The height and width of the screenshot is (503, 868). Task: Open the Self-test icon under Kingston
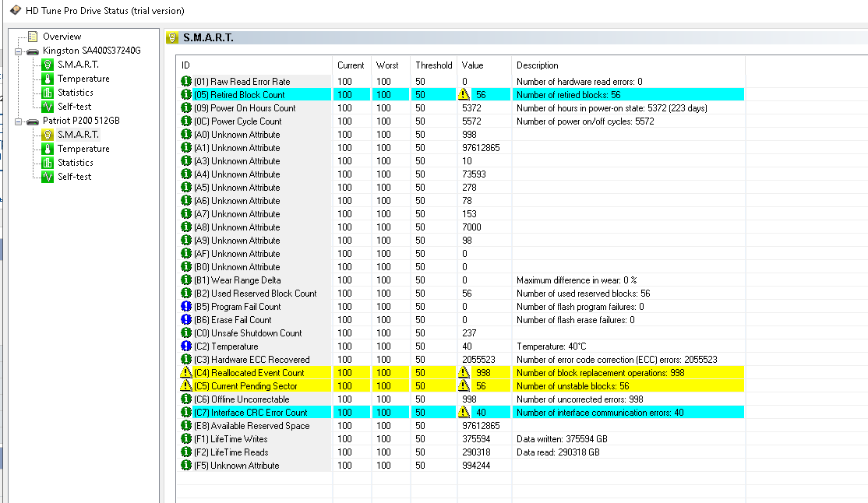coord(48,106)
